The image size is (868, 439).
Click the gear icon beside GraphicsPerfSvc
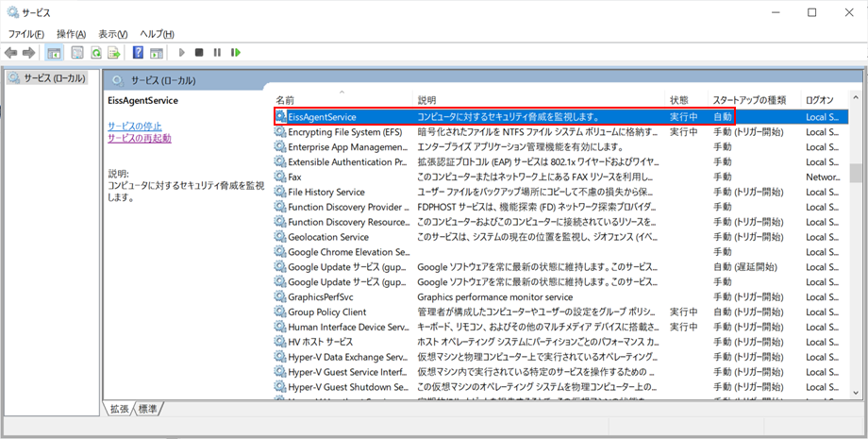[x=280, y=296]
